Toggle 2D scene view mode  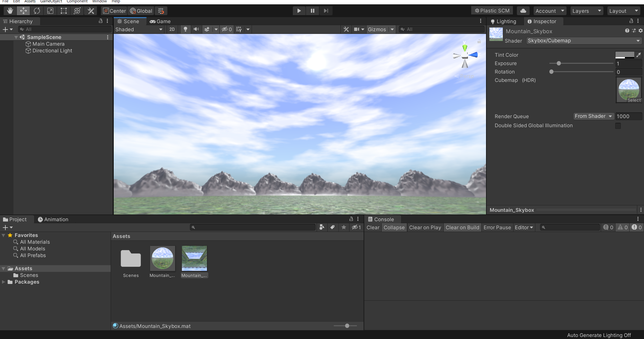(172, 30)
